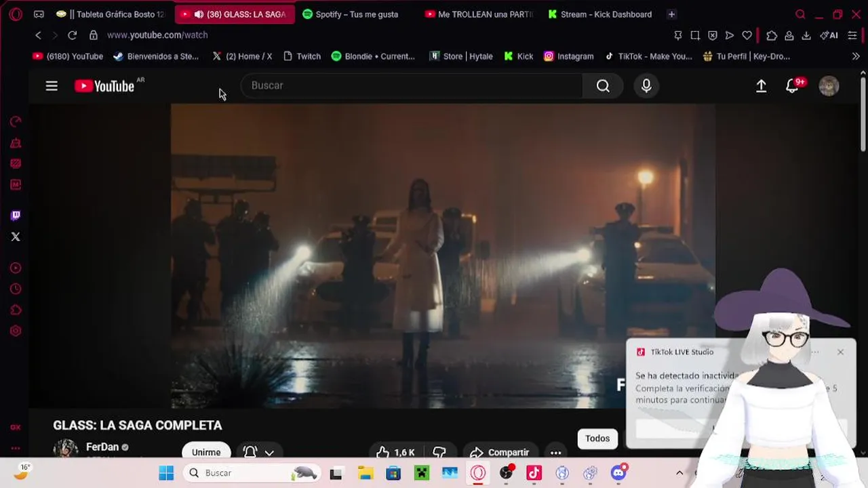Select the Todos filter chip
The height and width of the screenshot is (488, 868).
tap(597, 439)
